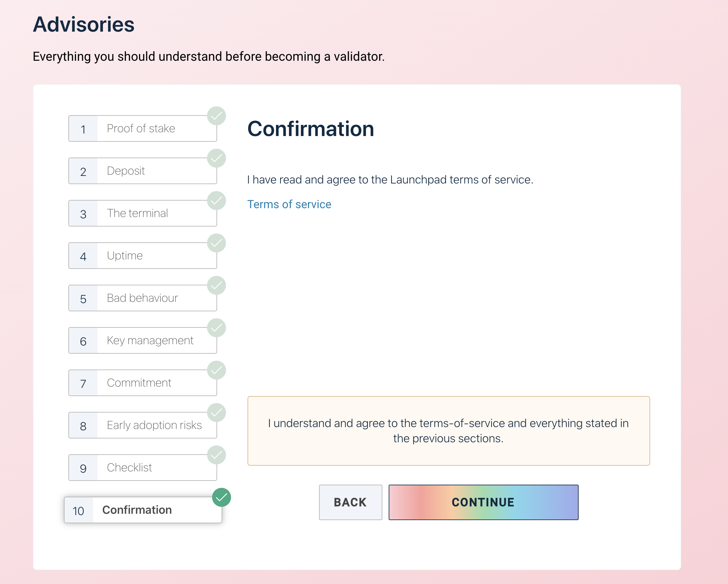Open step 6 Key management

142,341
